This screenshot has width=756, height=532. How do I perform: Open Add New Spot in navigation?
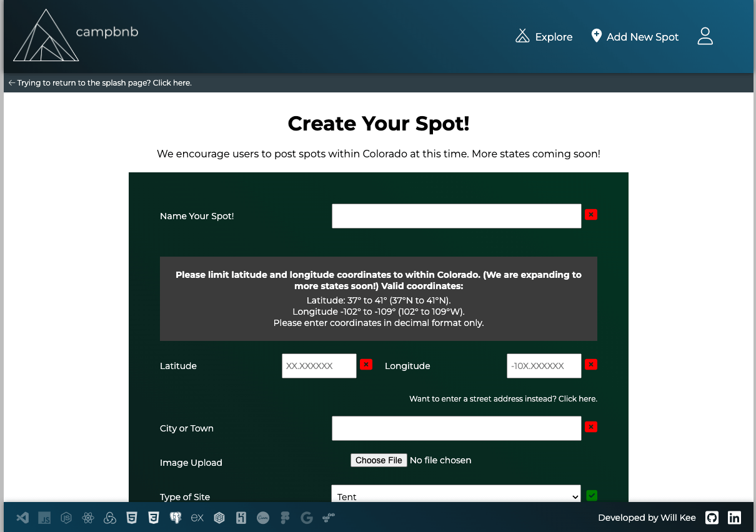[634, 37]
